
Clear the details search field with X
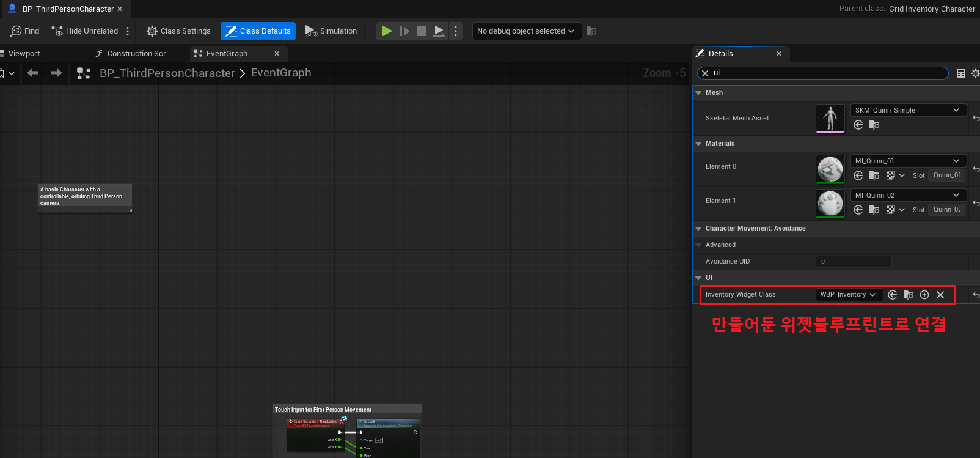click(x=705, y=73)
